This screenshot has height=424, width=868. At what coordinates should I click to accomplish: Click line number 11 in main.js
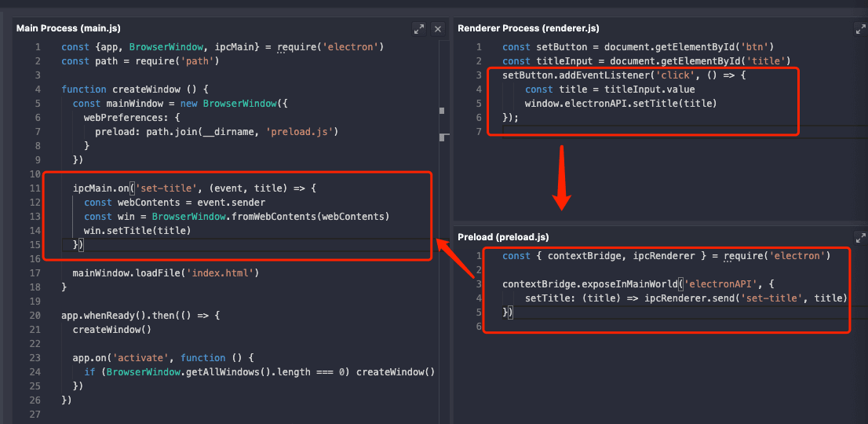[x=35, y=188]
